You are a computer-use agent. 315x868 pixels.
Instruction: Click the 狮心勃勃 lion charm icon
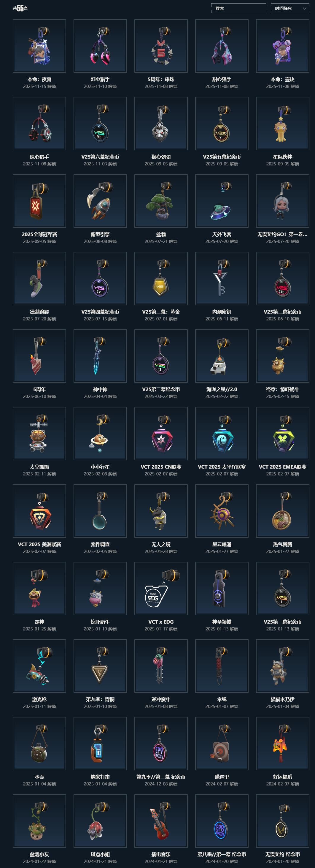[x=161, y=123]
